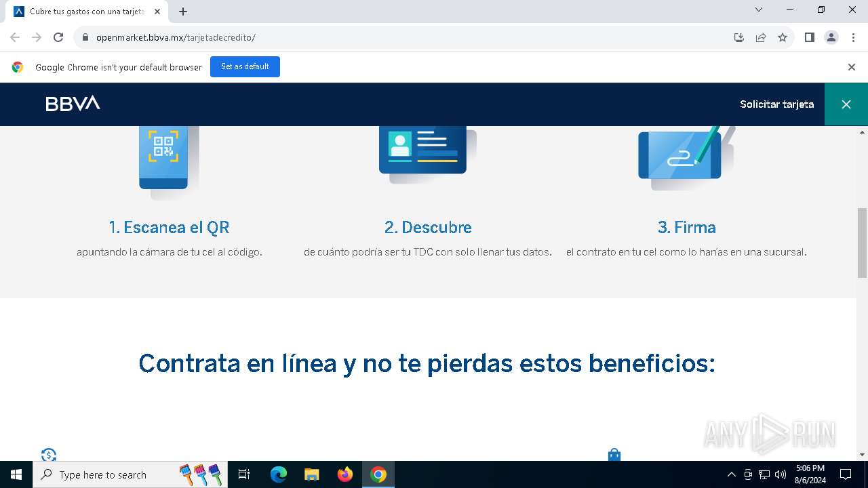Click the install app icon in address bar

tap(739, 37)
